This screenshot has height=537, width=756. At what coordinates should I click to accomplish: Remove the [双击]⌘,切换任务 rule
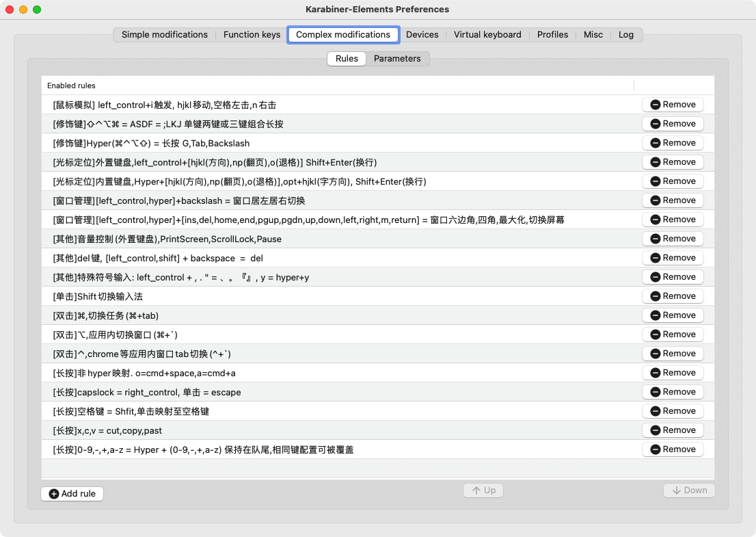673,315
